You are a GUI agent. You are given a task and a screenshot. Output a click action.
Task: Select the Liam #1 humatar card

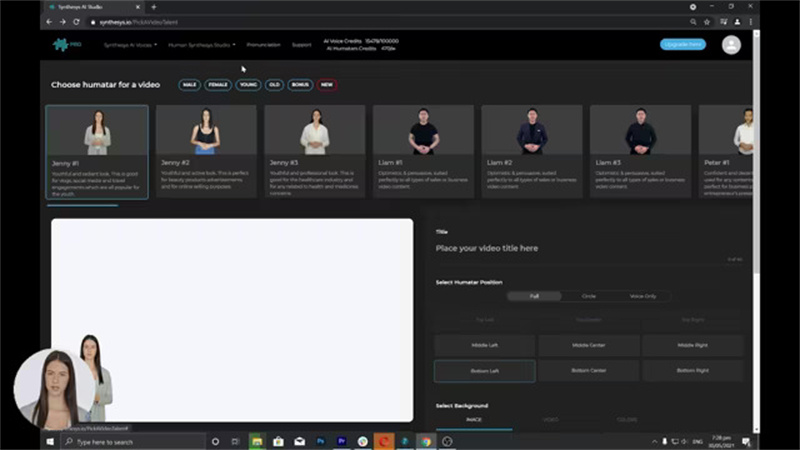[x=423, y=152]
